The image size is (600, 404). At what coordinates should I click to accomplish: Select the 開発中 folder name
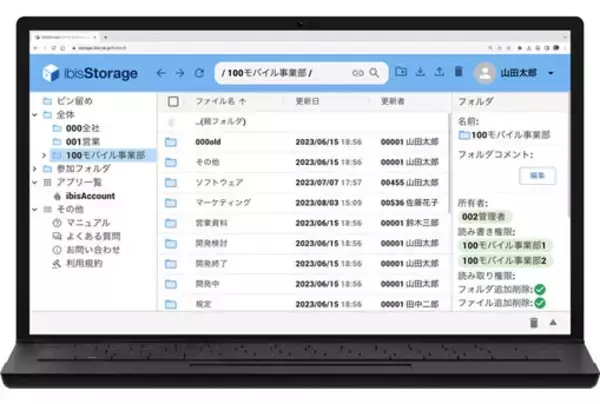pyautogui.click(x=207, y=284)
